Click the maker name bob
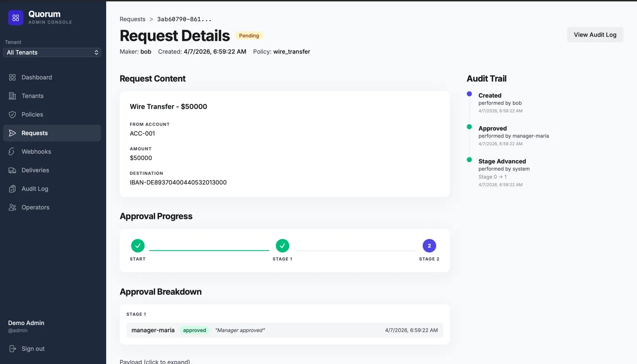637x364 pixels. (x=146, y=52)
